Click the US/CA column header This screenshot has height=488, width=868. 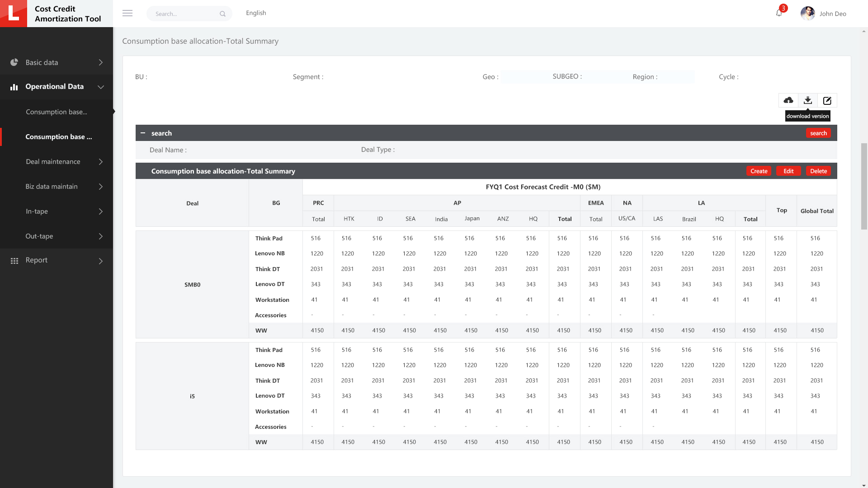(627, 219)
